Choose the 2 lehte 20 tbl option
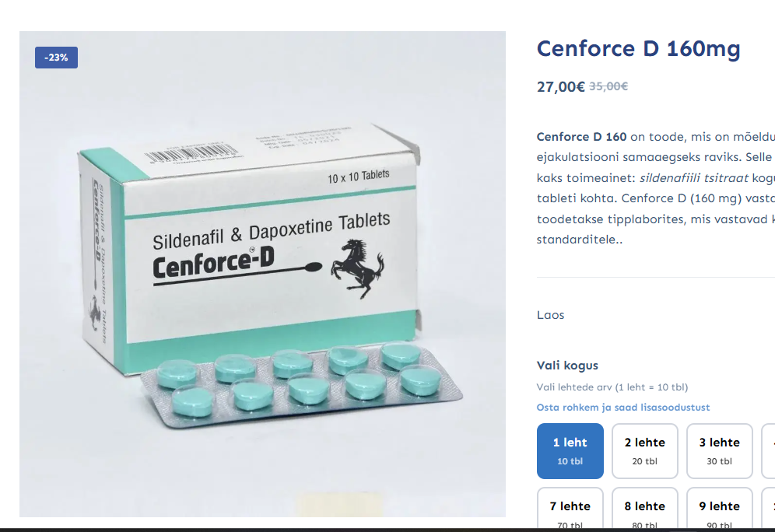Viewport: 775px width, 532px height. [644, 450]
